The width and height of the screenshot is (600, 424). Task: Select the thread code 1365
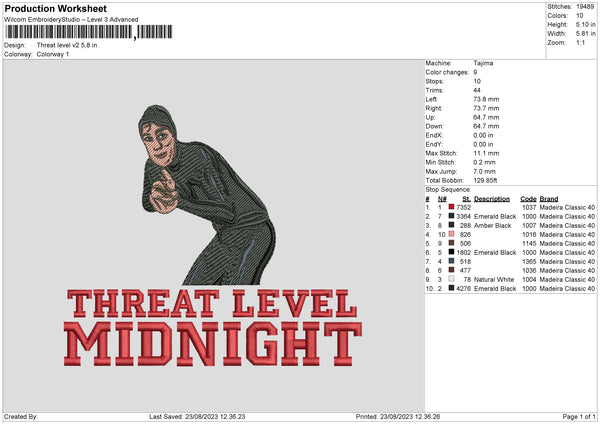tap(529, 261)
